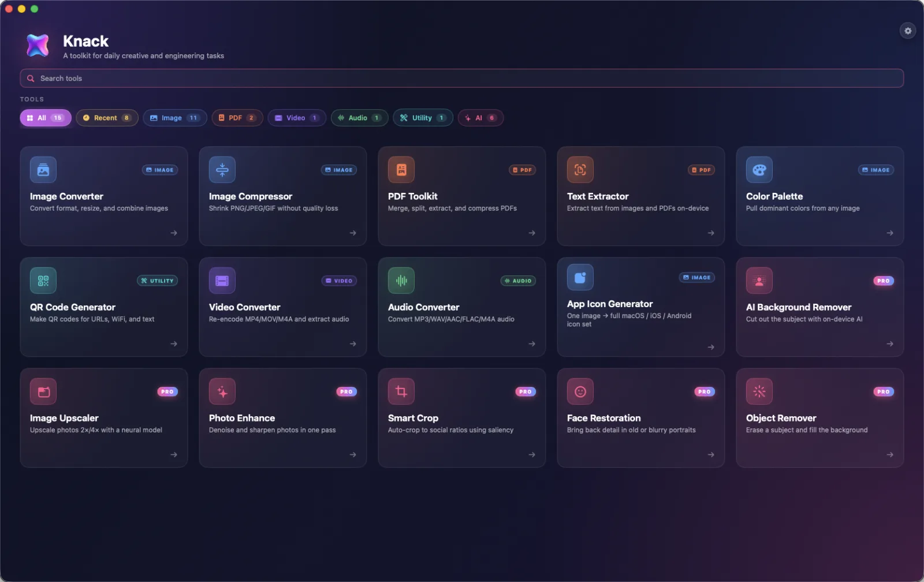Viewport: 924px width, 582px height.
Task: Select the Recent filter chip
Action: click(107, 118)
